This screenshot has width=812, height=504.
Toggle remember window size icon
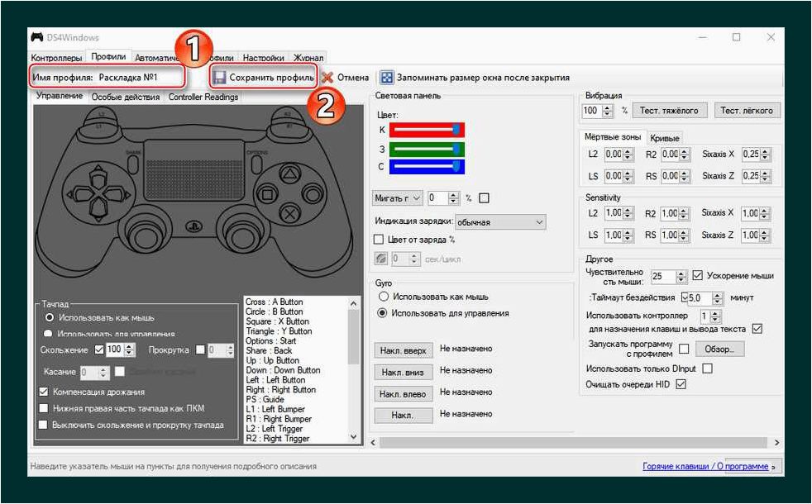point(387,78)
